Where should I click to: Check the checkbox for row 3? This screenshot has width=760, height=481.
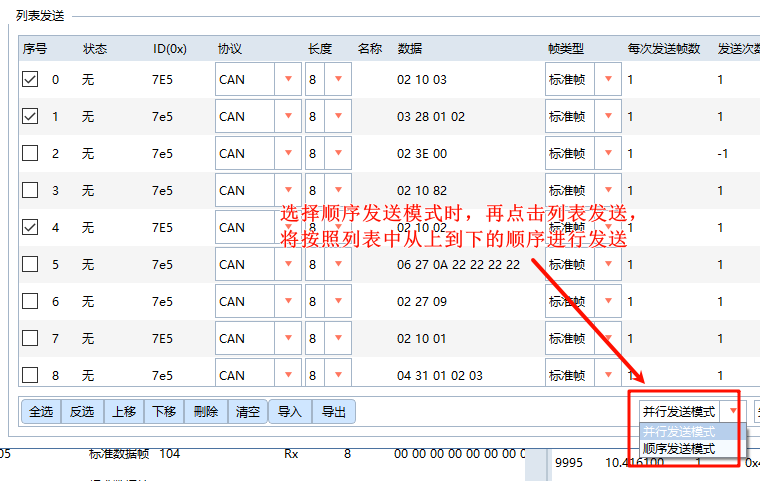pyautogui.click(x=30, y=190)
